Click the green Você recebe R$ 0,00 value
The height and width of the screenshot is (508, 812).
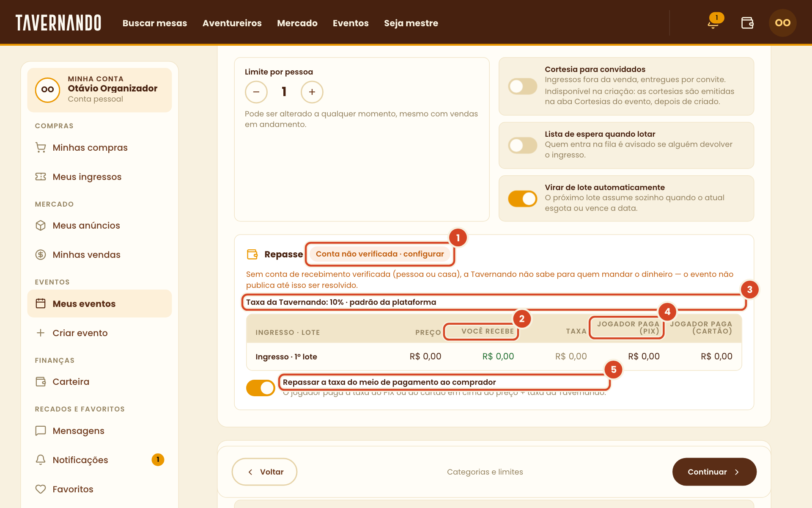pyautogui.click(x=498, y=356)
